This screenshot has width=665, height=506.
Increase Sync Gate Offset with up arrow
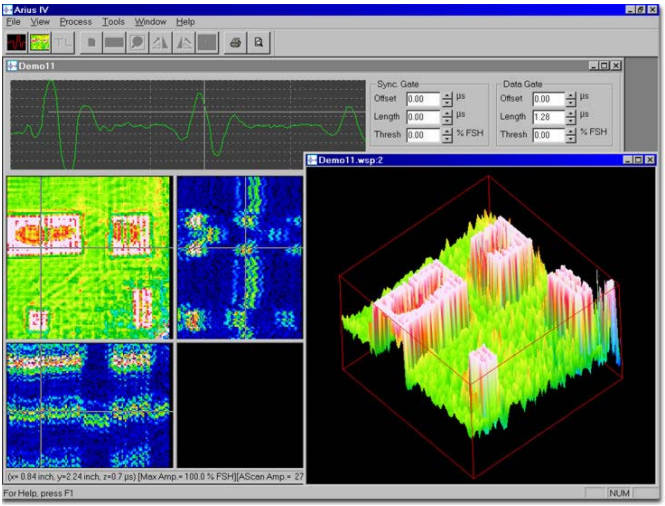(x=447, y=96)
